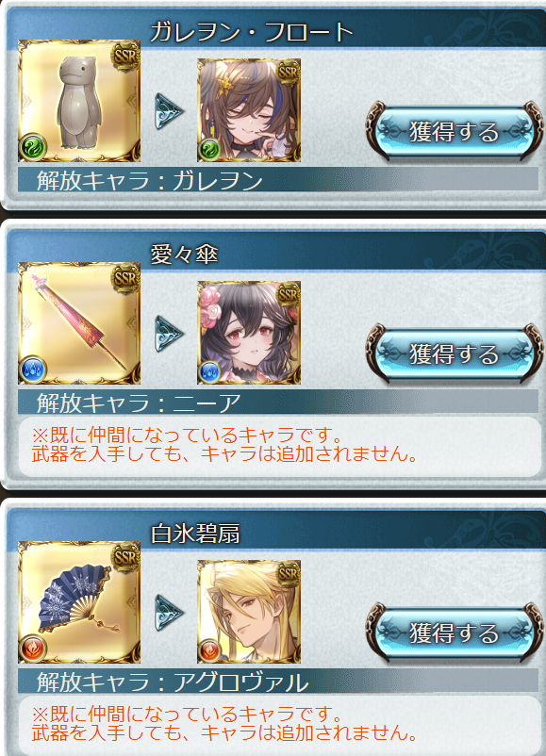Click the 解放キャラ：ガレヲン label bar
546x756 pixels.
click(278, 179)
